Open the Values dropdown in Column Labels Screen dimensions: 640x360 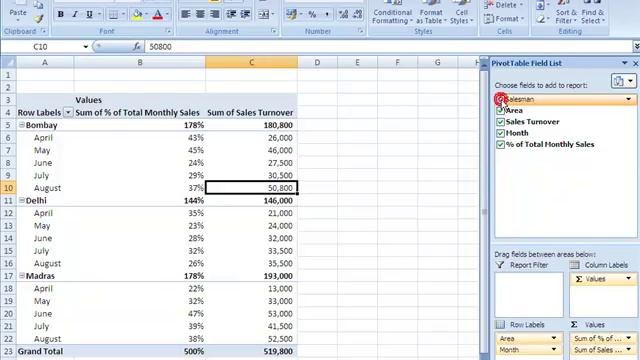pyautogui.click(x=629, y=279)
